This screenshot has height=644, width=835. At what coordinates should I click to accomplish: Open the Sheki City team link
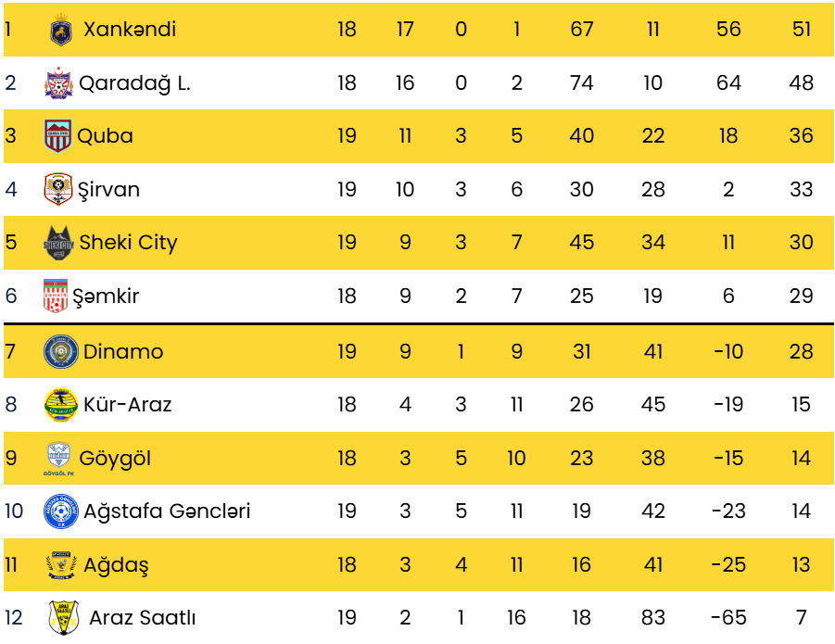(x=128, y=243)
